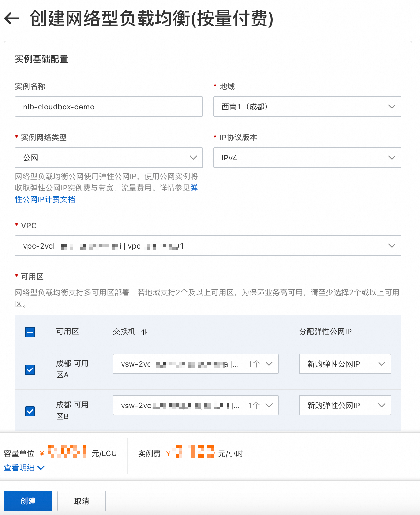The height and width of the screenshot is (515, 420).
Task: Toggle the select-all zones checkbox
Action: tap(30, 332)
